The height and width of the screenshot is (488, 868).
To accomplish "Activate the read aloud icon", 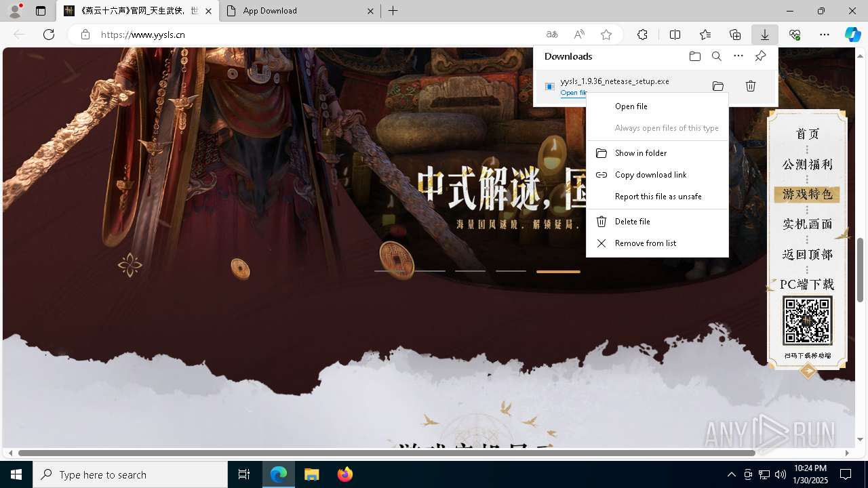I will click(x=579, y=35).
